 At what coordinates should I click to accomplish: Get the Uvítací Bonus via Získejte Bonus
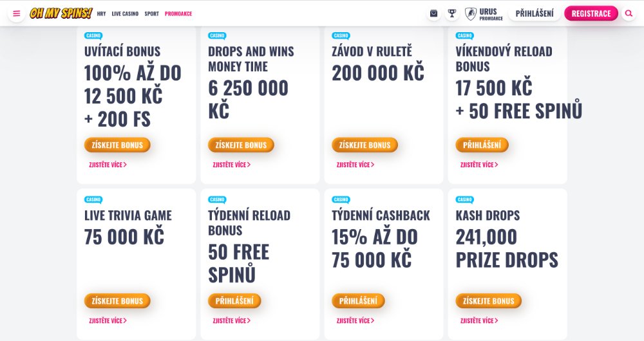[117, 145]
